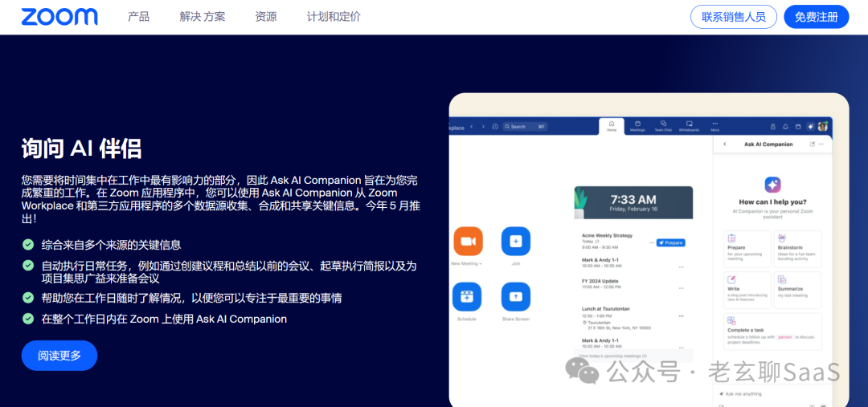Click the 联系销售人员 button
This screenshot has height=407, width=868.
tap(734, 17)
